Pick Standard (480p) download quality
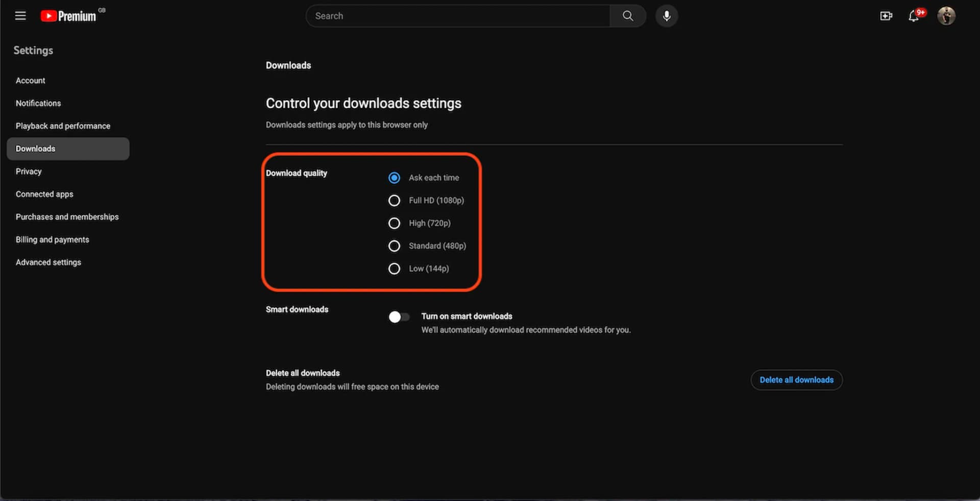Image resolution: width=980 pixels, height=501 pixels. 394,246
